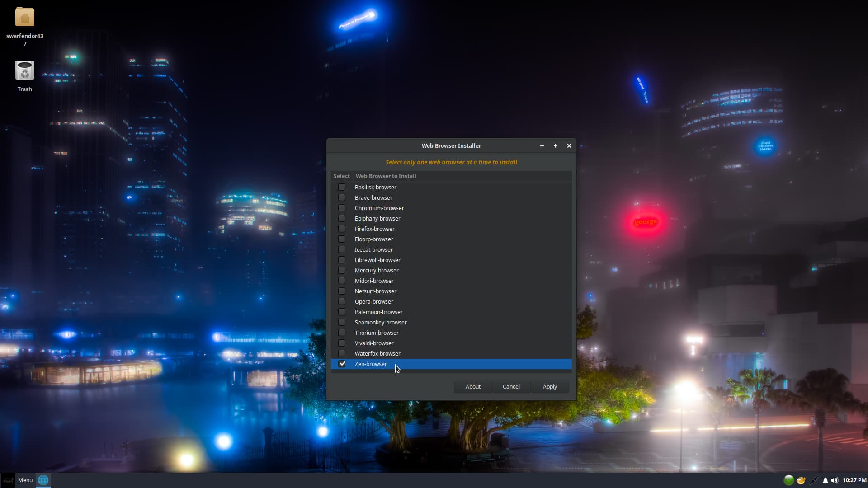868x488 pixels.
Task: Check the Midori-browser checkbox
Action: [342, 281]
